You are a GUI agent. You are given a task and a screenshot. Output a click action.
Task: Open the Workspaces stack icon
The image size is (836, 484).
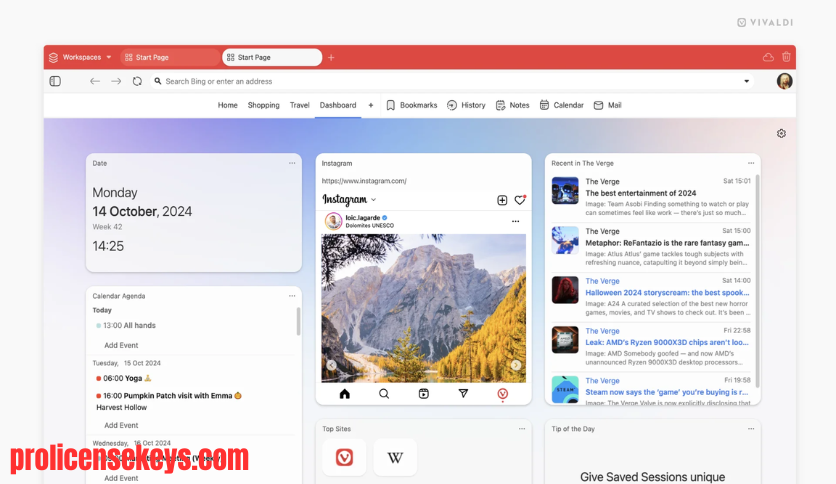[x=53, y=58]
